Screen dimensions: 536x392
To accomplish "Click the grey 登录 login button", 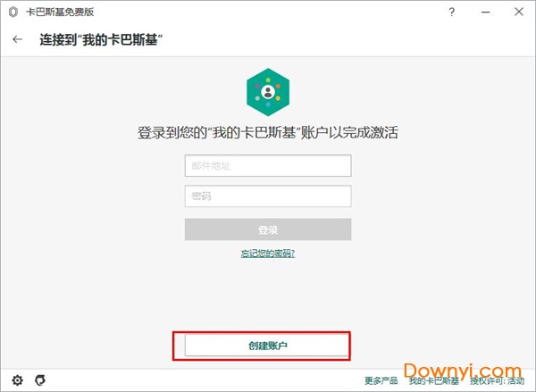I will click(x=268, y=229).
